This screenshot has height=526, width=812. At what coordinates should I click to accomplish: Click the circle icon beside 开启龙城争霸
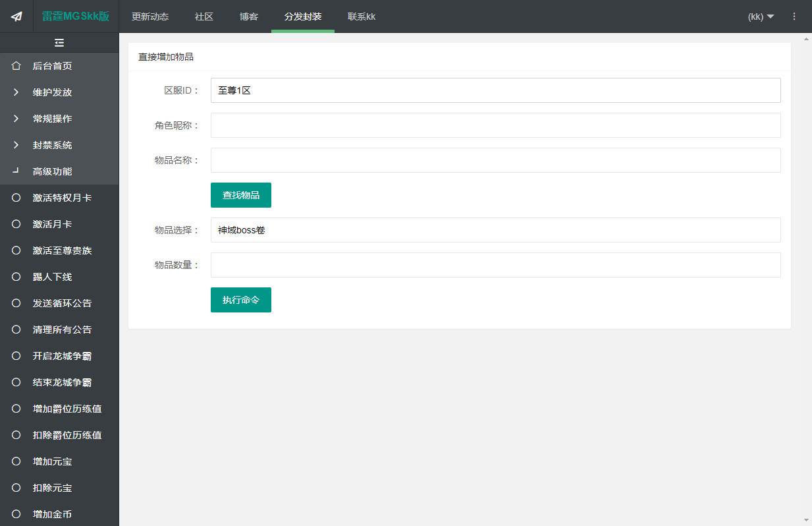pos(16,356)
